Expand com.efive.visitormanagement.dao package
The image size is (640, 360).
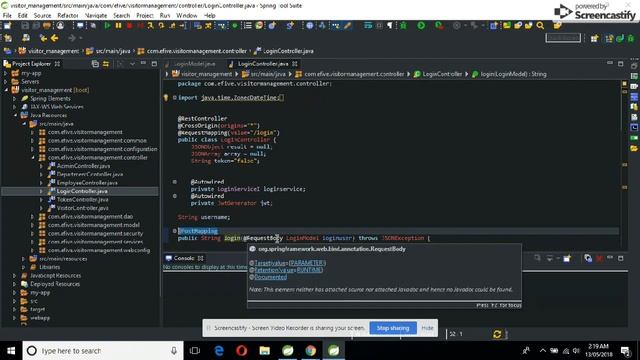click(x=33, y=217)
